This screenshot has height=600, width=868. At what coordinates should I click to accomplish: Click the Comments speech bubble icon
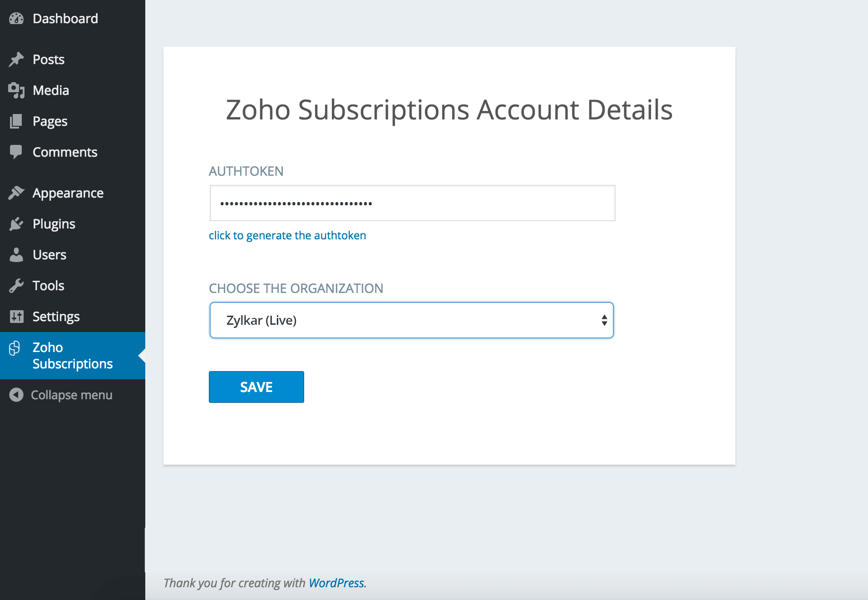(x=16, y=152)
